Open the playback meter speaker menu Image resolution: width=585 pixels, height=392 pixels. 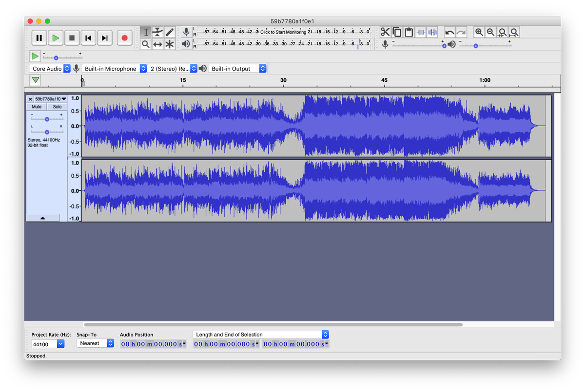click(x=186, y=44)
